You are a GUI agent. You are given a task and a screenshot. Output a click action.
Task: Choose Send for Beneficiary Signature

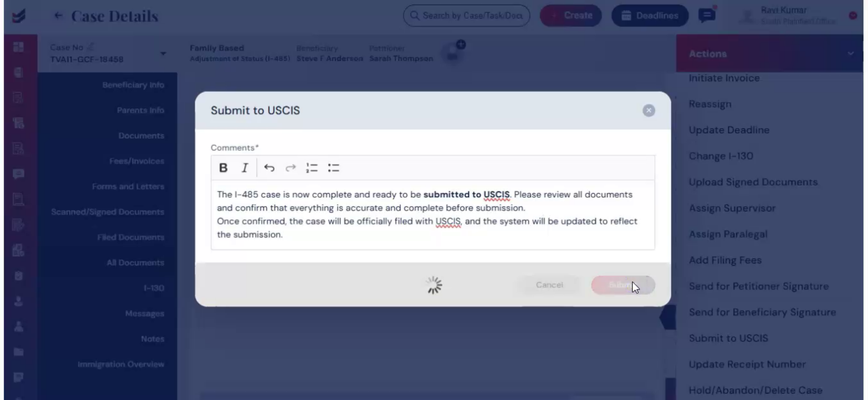762,312
